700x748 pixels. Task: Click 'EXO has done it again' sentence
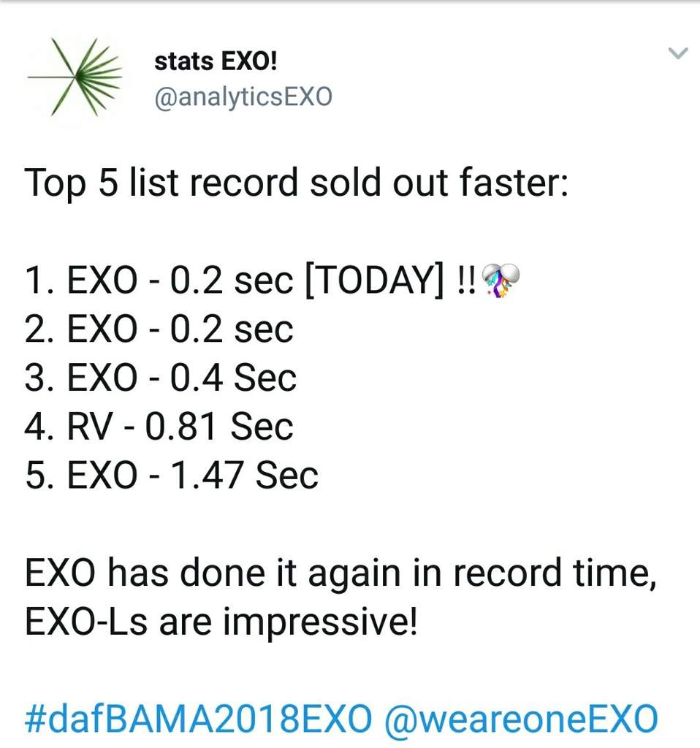(341, 573)
